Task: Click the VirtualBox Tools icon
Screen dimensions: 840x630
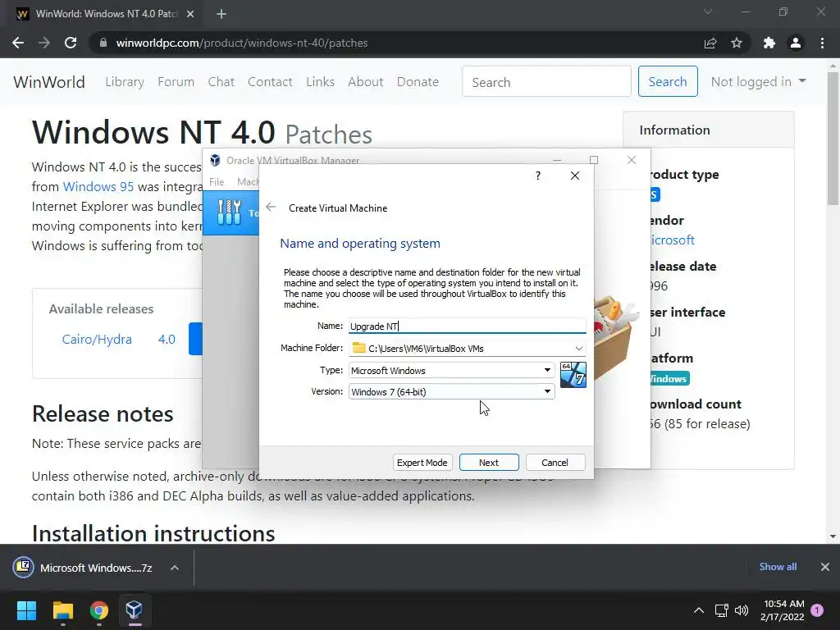Action: point(230,212)
